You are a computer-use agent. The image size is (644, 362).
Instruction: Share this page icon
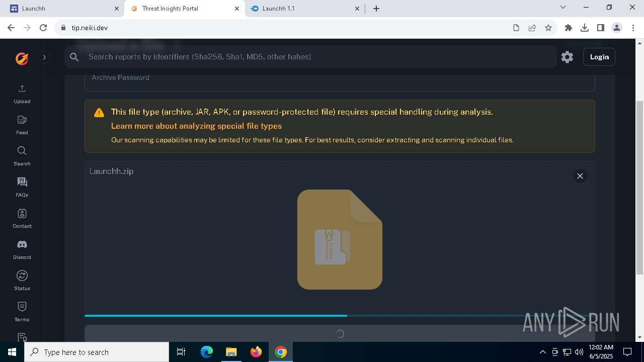532,28
